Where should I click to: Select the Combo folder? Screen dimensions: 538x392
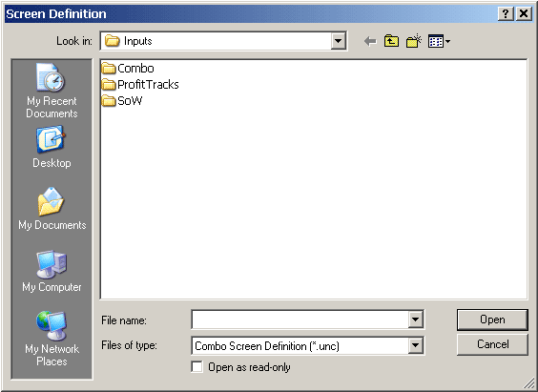pos(128,69)
